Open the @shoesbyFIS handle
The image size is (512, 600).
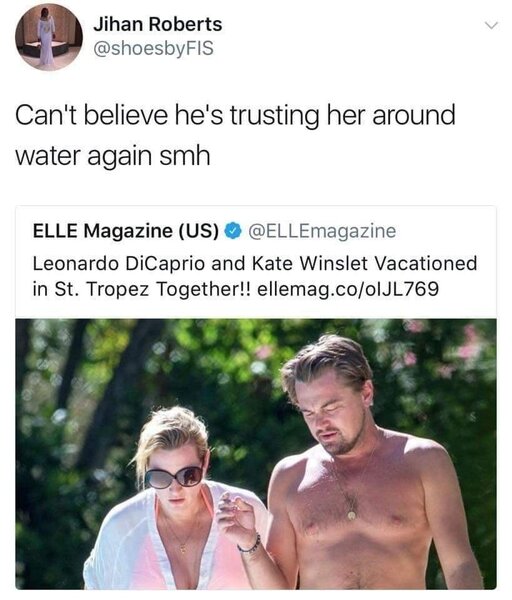[153, 49]
